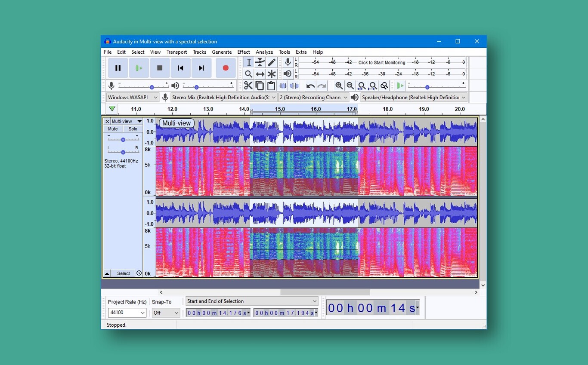Solo the Multi-view track

tap(133, 129)
